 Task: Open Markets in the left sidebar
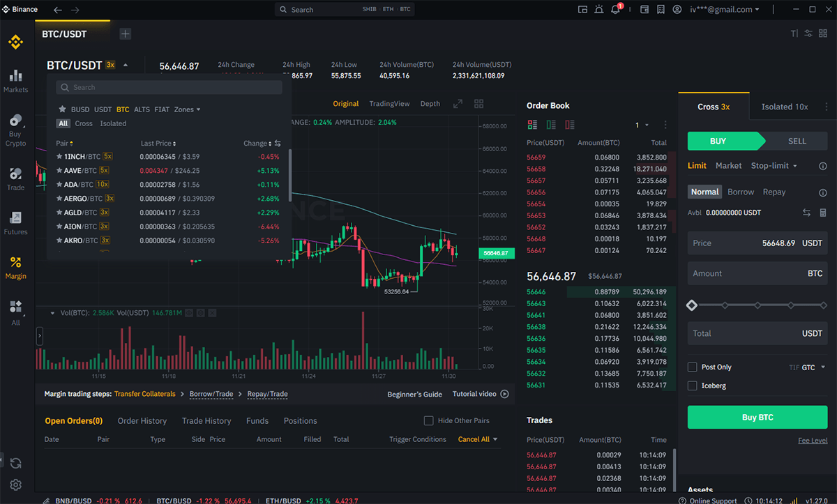[15, 82]
